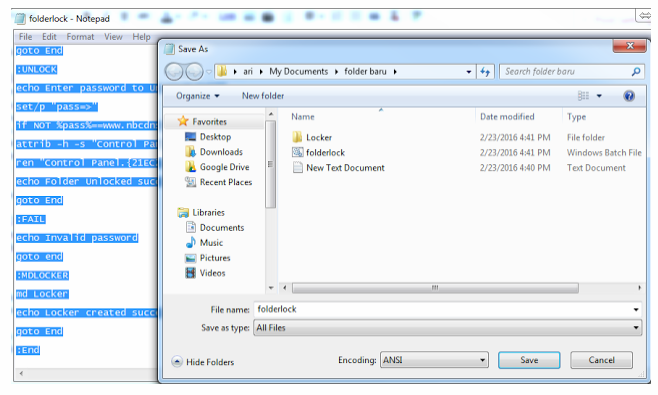This screenshot has height=395, width=658.
Task: Click the change view icon
Action: pyautogui.click(x=583, y=96)
